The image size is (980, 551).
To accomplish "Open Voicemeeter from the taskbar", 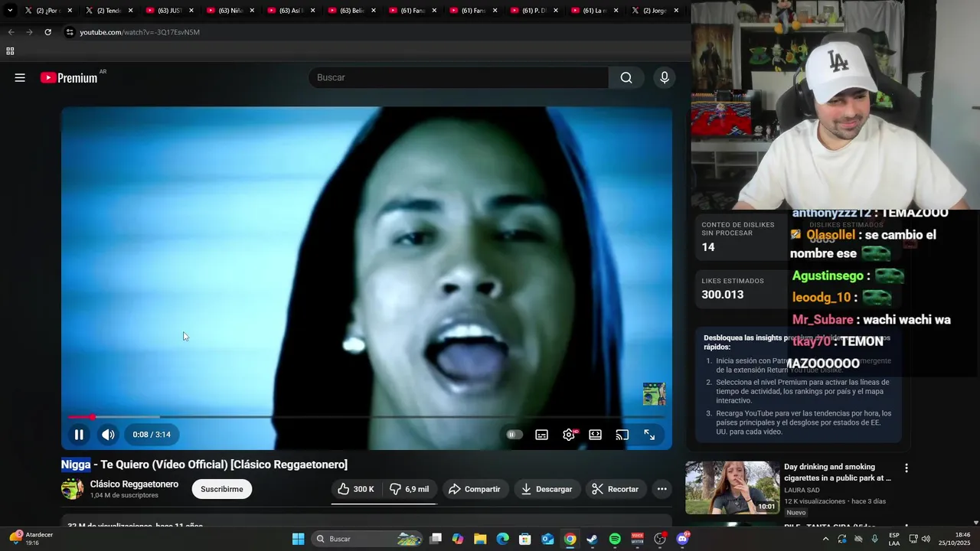I will 637,539.
